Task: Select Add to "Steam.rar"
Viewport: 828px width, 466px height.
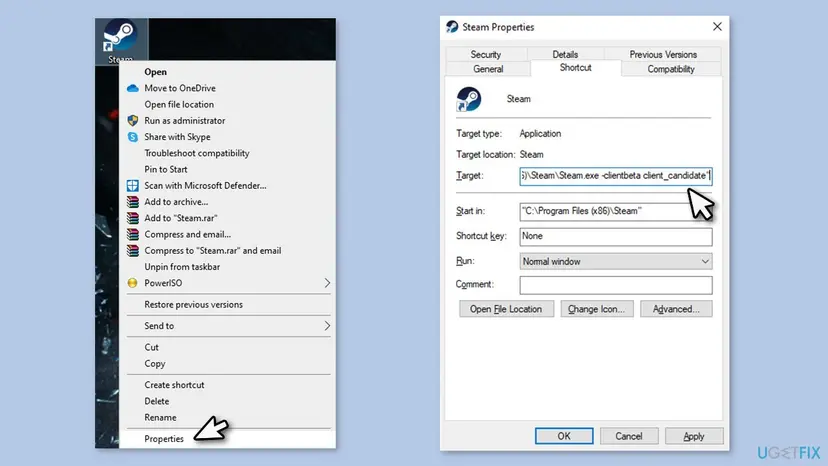Action: click(x=181, y=218)
